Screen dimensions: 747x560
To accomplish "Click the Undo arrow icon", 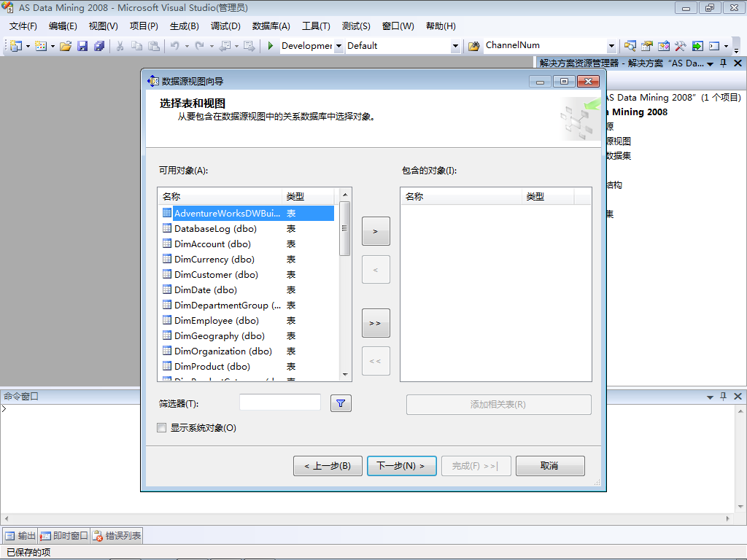I will 175,46.
